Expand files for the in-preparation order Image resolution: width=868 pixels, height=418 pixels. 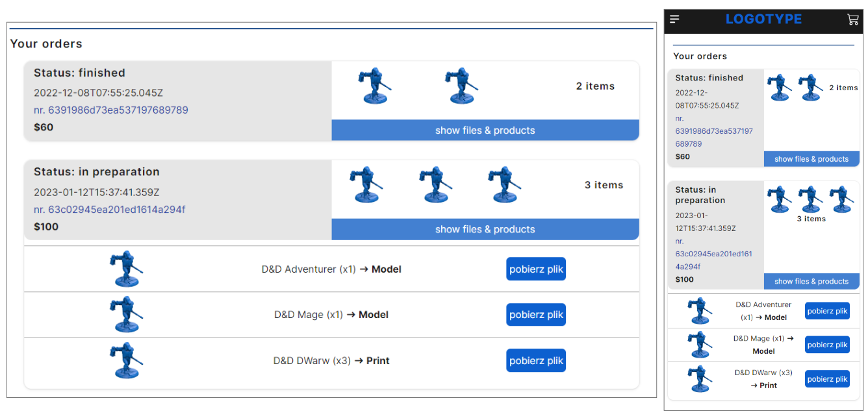485,229
